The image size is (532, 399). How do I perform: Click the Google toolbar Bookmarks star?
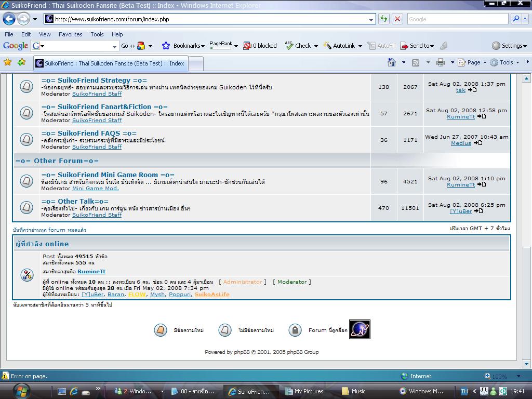[166, 46]
